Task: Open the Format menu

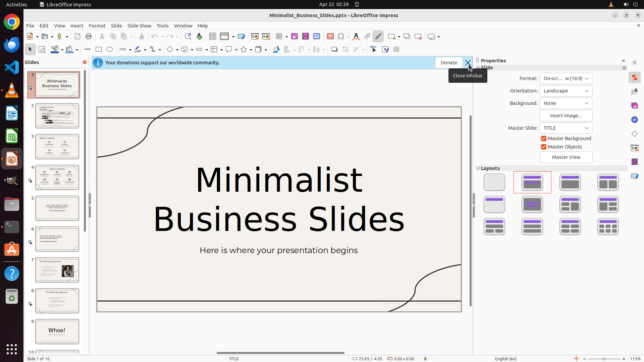Action: pyautogui.click(x=97, y=26)
